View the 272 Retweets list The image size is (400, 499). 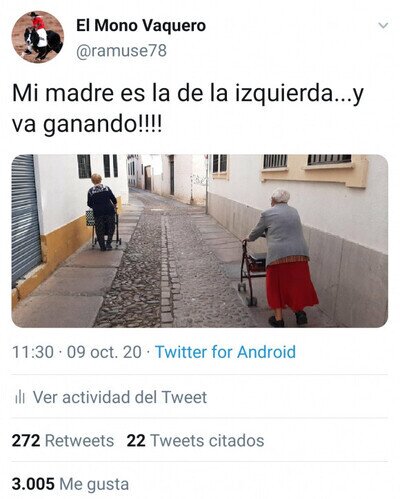pyautogui.click(x=63, y=440)
